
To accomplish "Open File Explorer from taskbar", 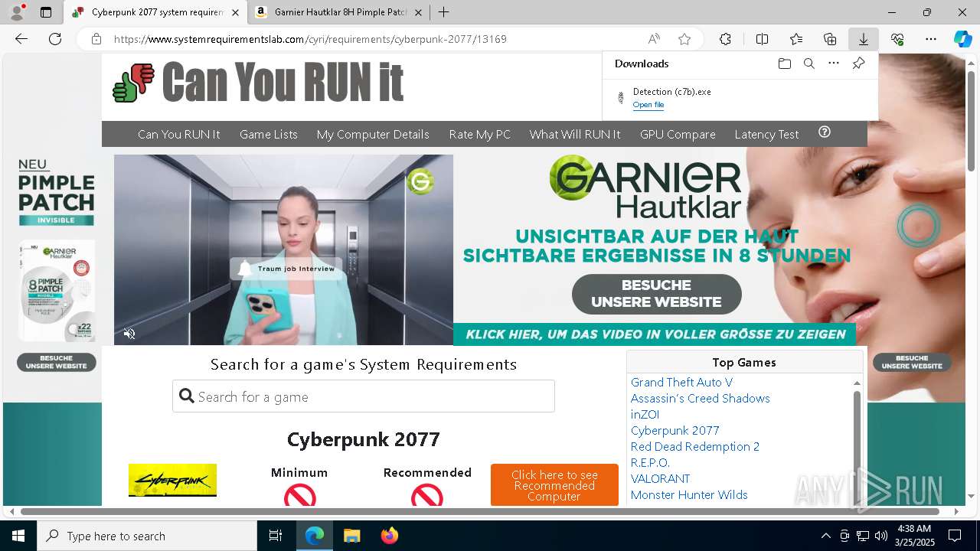I will pos(351,536).
